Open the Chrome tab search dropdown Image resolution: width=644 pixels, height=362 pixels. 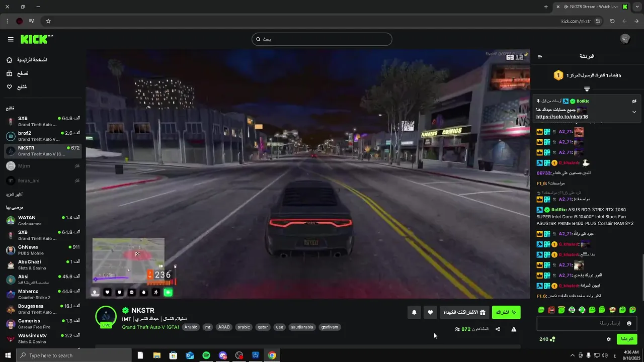(x=637, y=7)
